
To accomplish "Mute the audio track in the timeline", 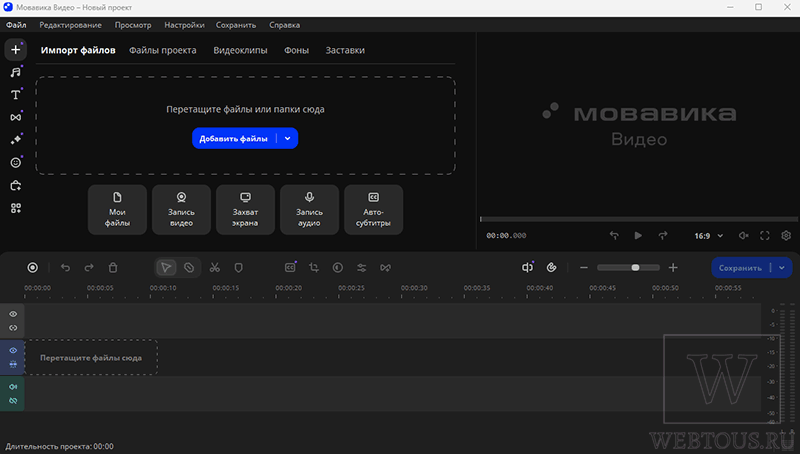I will coord(13,387).
